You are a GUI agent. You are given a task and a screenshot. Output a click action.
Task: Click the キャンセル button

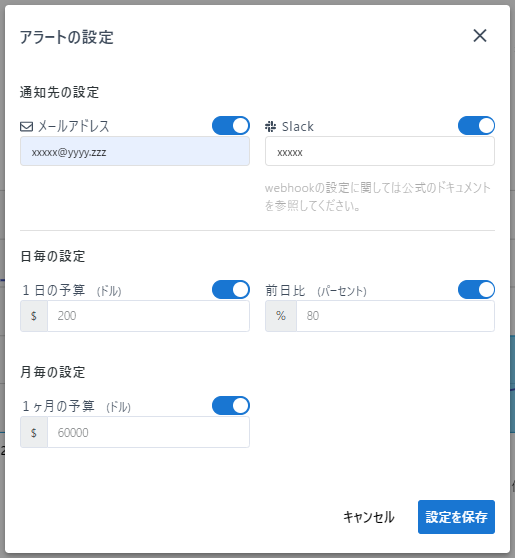pos(369,517)
